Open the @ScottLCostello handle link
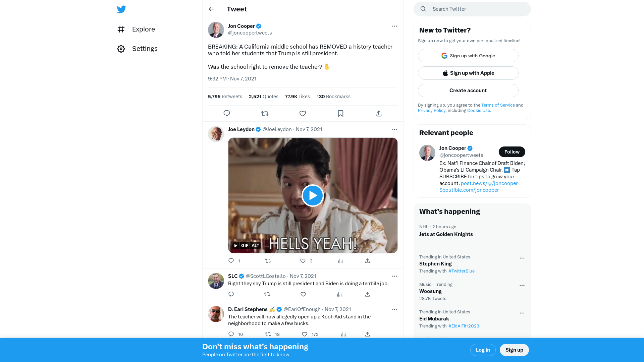Screen dimensions: 644x362 266,276
